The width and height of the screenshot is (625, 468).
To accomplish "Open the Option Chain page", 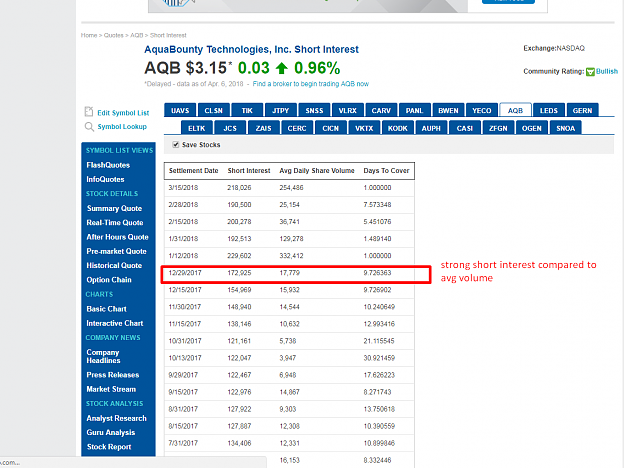I will click(109, 280).
